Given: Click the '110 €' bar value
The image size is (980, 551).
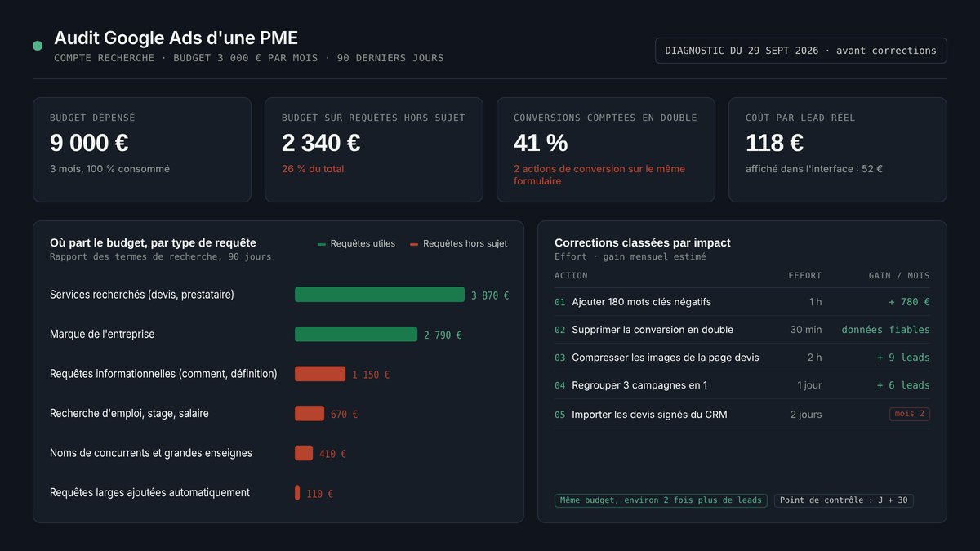Looking at the screenshot, I should [x=319, y=494].
